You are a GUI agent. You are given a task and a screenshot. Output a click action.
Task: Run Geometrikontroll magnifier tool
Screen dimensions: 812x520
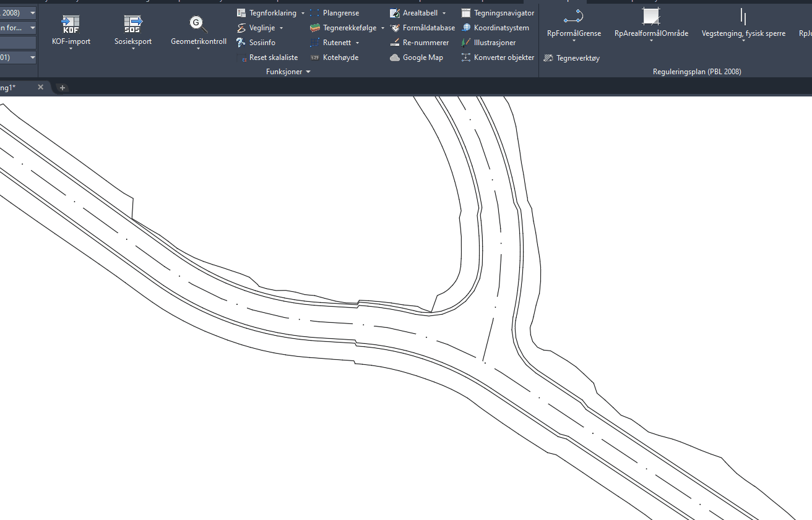point(198,25)
